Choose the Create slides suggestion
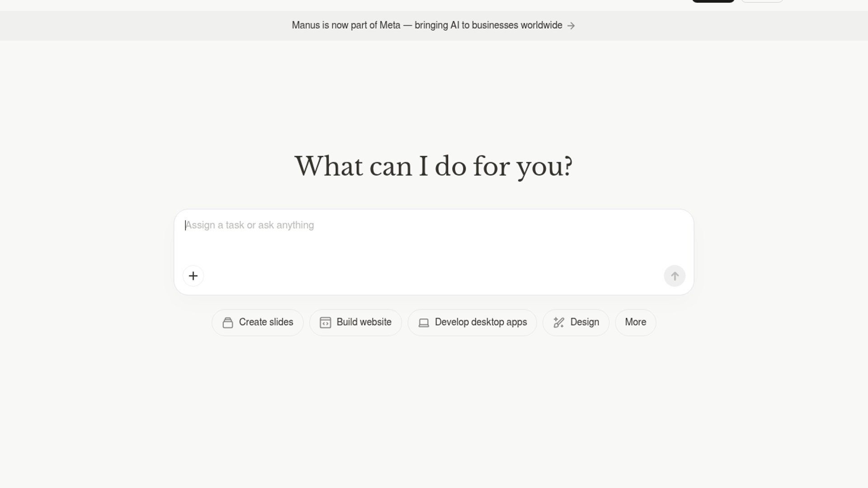Viewport: 868px width, 488px height. tap(265, 322)
